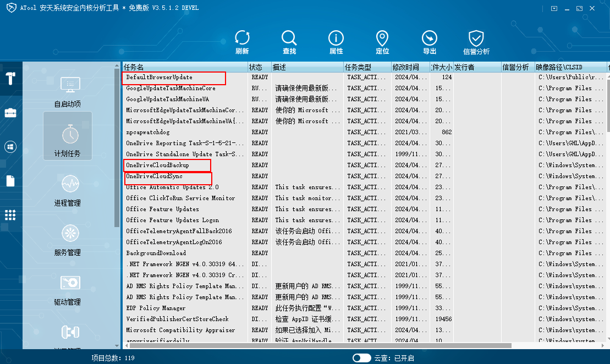Viewport: 610px width, 364px height.
Task: Open the briefcase section in left rail
Action: coord(10,113)
